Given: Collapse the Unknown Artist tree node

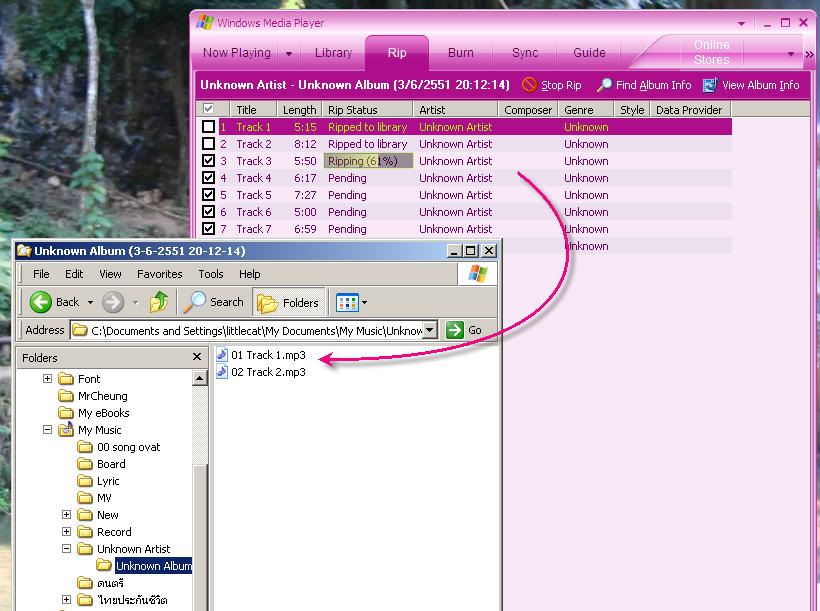Looking at the screenshot, I should click(66, 549).
